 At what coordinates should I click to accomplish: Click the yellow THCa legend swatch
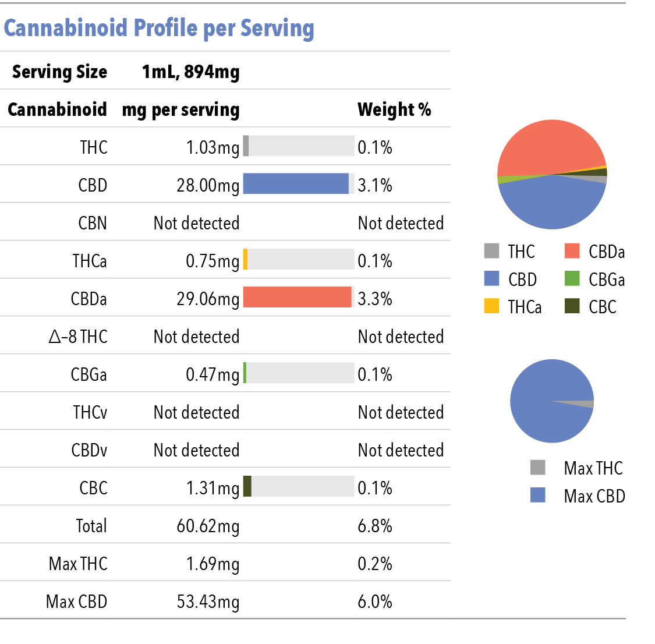(491, 306)
